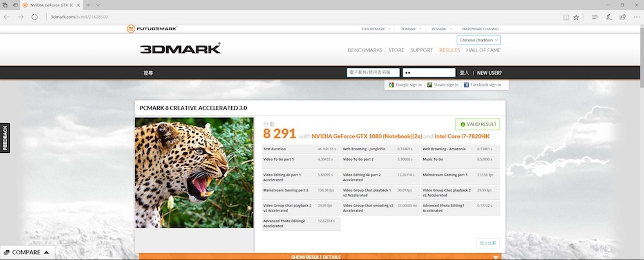The height and width of the screenshot is (260, 644).
Task: Expand SHOW RESULT DETAILS bar
Action: point(320,257)
